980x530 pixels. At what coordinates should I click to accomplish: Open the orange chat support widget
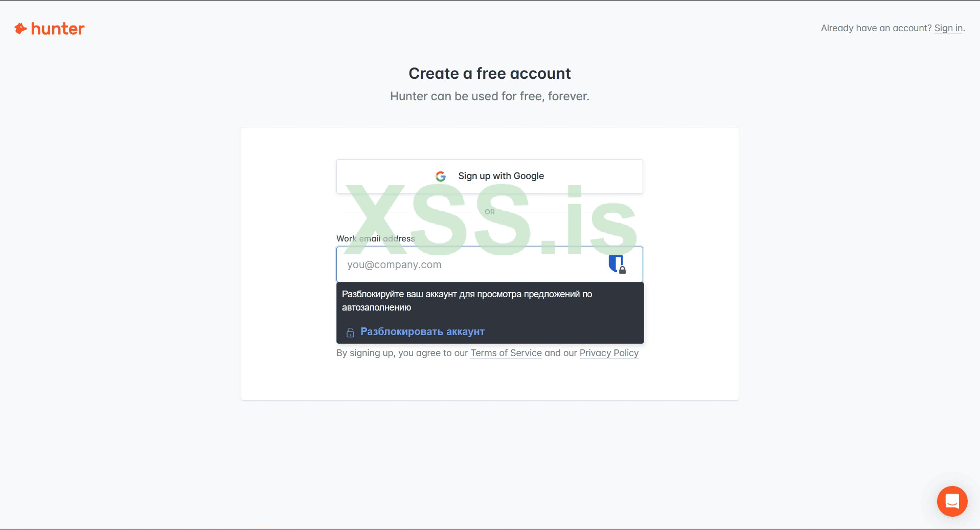pos(952,501)
